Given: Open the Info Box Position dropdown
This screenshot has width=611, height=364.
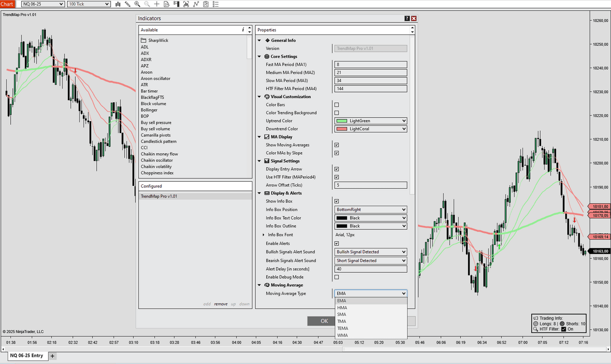Looking at the screenshot, I should click(x=371, y=210).
